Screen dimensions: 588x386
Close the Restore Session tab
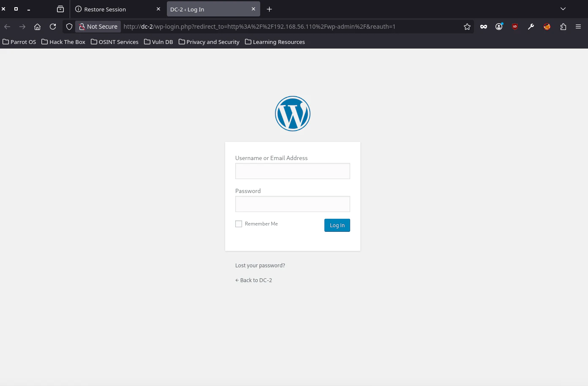tap(158, 9)
